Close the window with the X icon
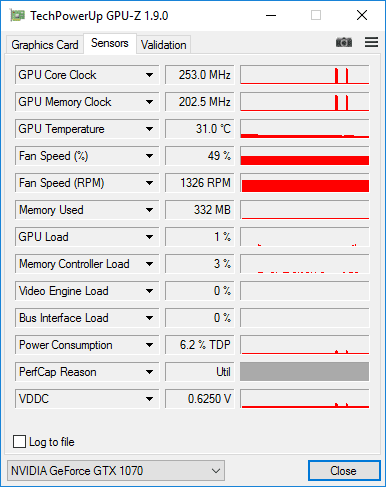This screenshot has height=487, width=386. (362, 15)
